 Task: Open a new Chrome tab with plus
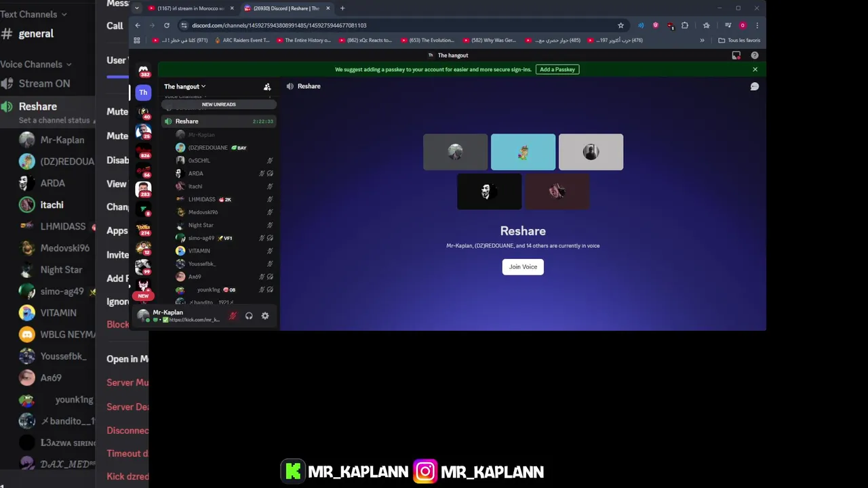(342, 8)
